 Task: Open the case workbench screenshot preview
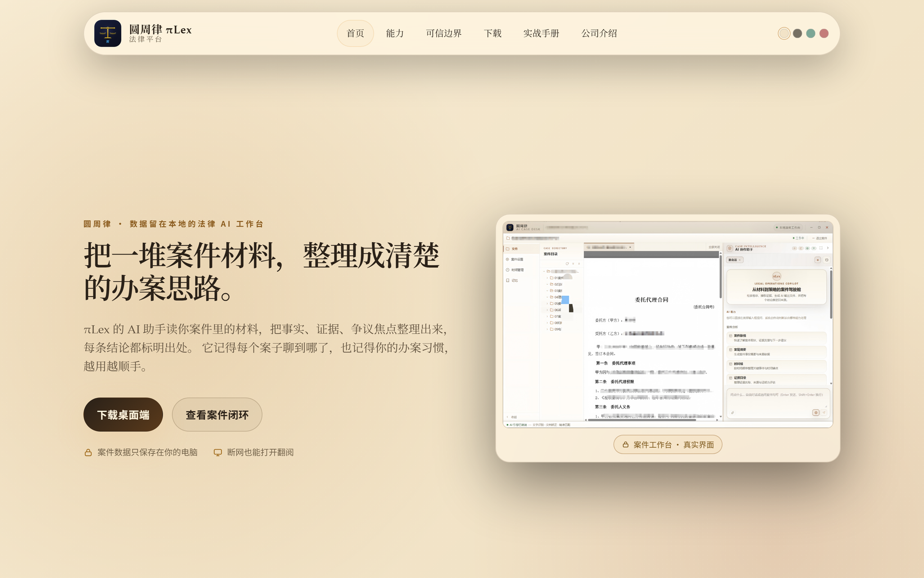668,325
